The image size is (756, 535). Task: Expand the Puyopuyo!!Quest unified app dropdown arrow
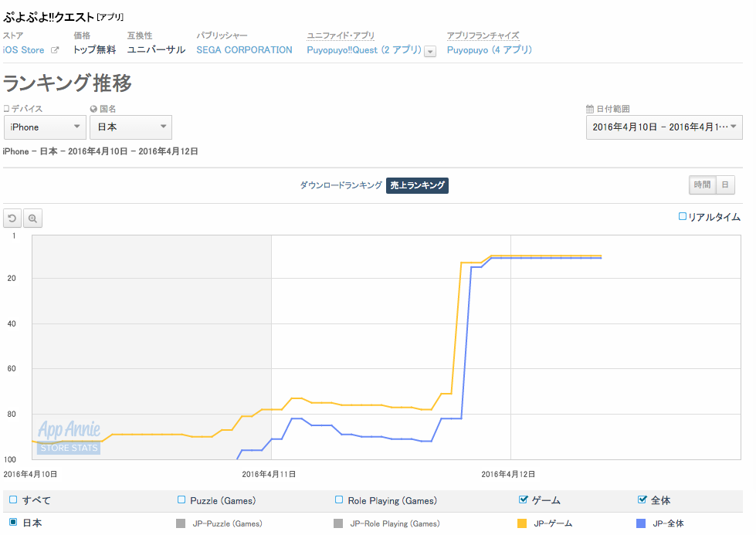pyautogui.click(x=430, y=52)
